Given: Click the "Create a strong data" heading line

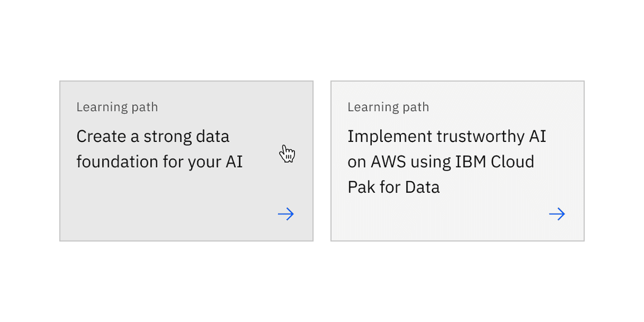Looking at the screenshot, I should point(153,136).
